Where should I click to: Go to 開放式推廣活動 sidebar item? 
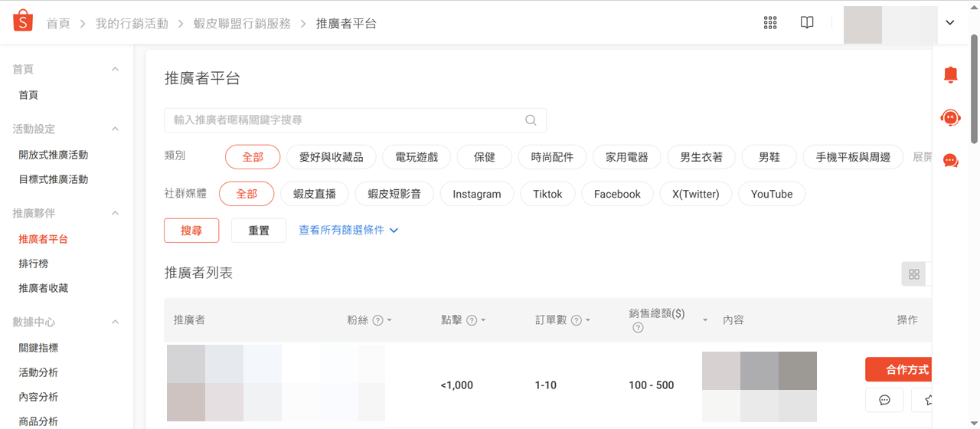[x=54, y=155]
